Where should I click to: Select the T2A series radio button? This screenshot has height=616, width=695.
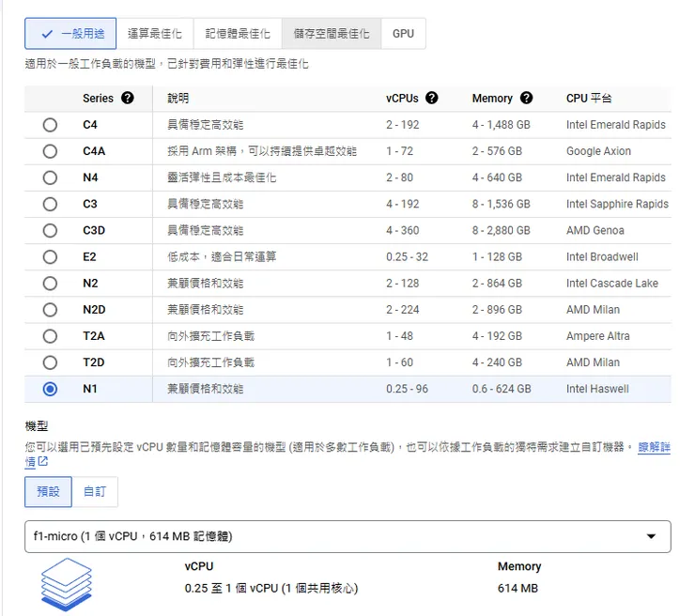click(50, 336)
